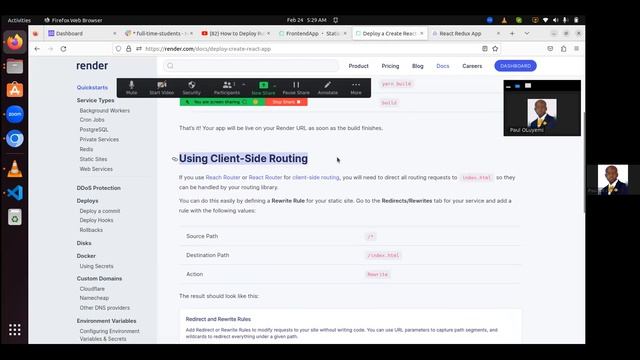Open Quickstarts in sidebar
This screenshot has width=640, height=360.
click(92, 87)
